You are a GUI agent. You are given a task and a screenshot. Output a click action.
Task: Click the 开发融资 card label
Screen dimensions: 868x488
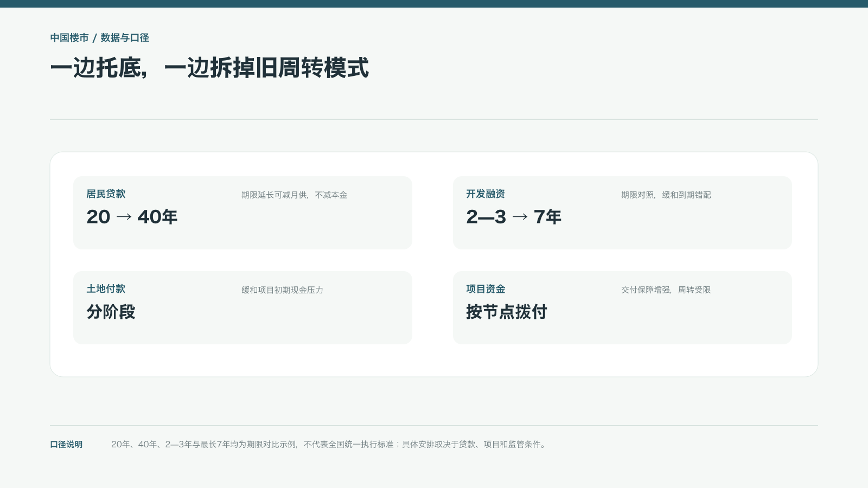coord(486,194)
